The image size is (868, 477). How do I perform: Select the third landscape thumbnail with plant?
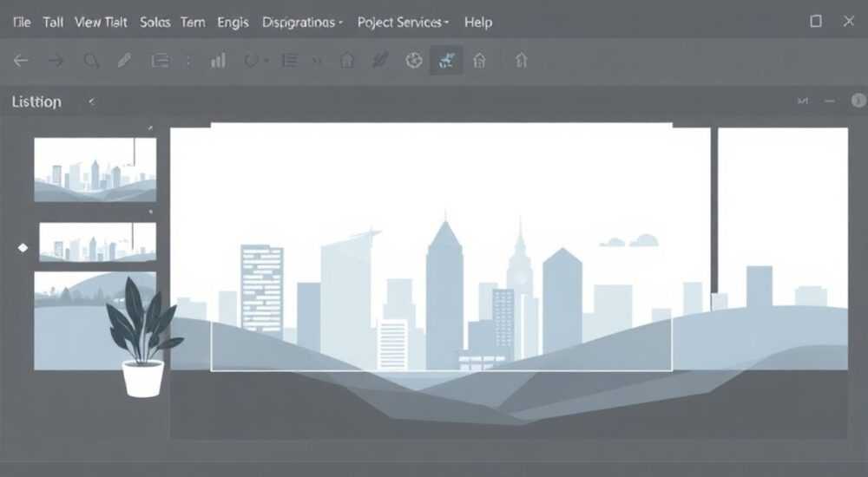[x=95, y=320]
